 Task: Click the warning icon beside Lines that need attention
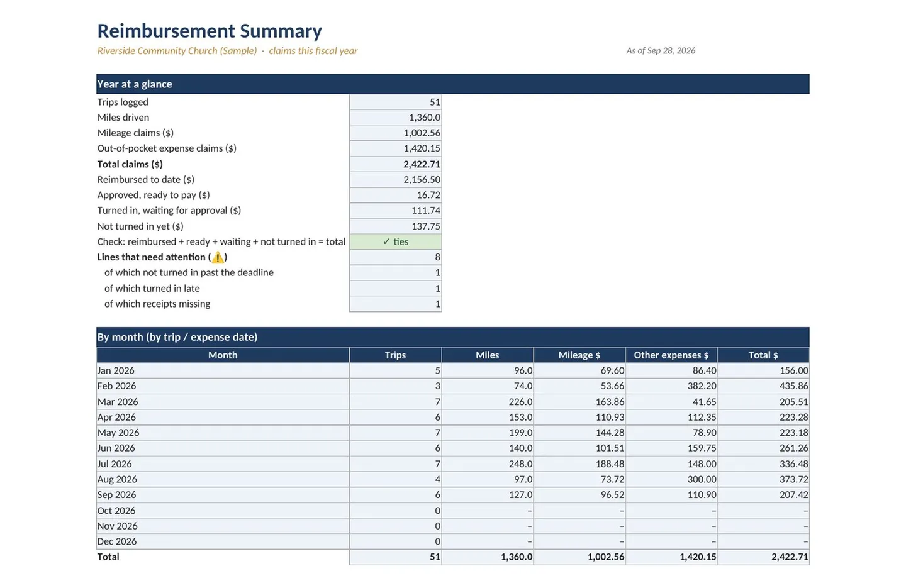218,257
